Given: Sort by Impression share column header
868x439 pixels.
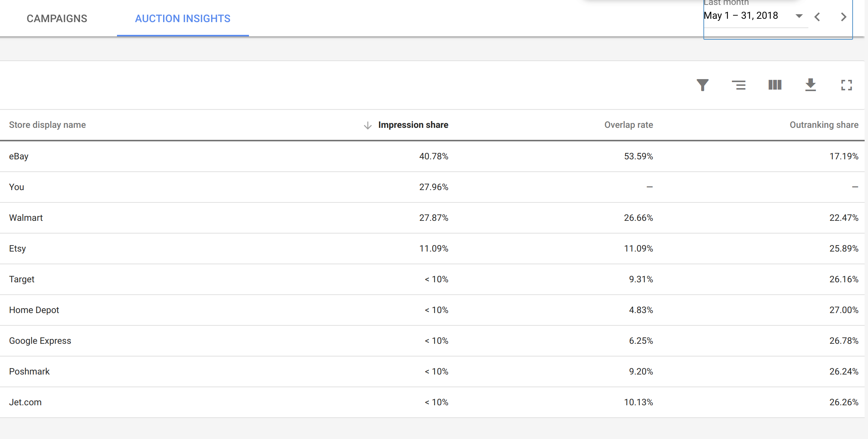Looking at the screenshot, I should pyautogui.click(x=413, y=125).
